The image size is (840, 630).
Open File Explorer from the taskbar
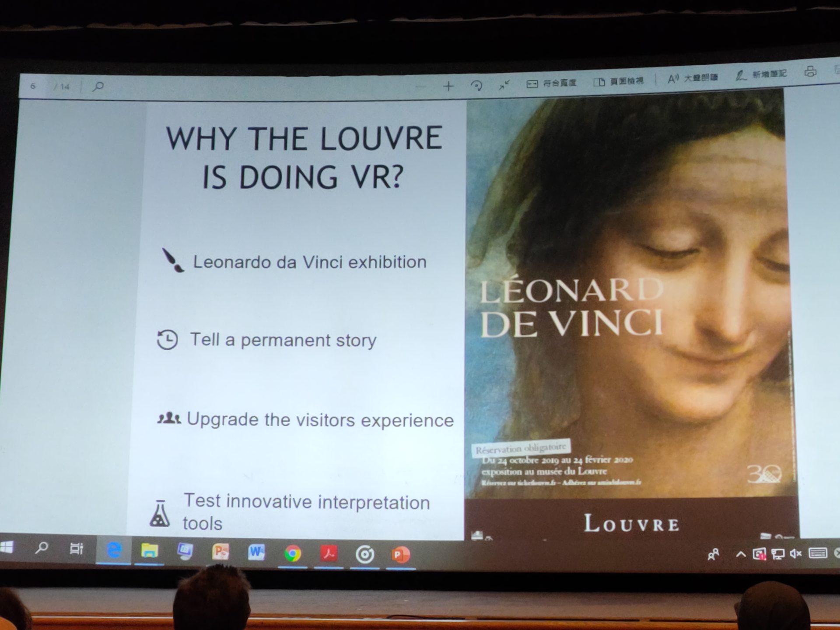point(149,551)
